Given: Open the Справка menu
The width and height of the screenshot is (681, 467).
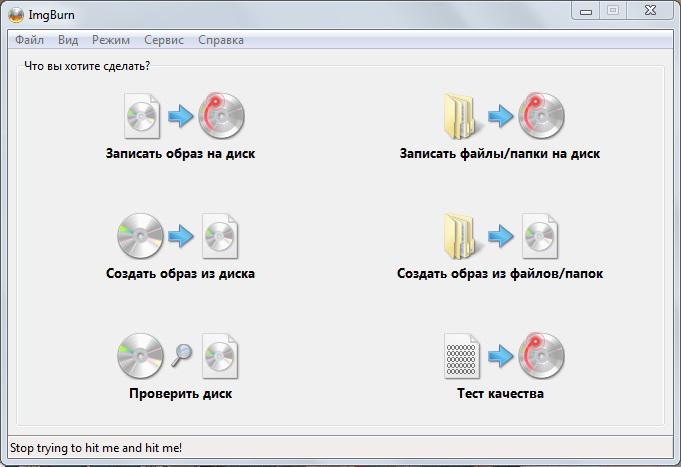Looking at the screenshot, I should pyautogui.click(x=221, y=41).
